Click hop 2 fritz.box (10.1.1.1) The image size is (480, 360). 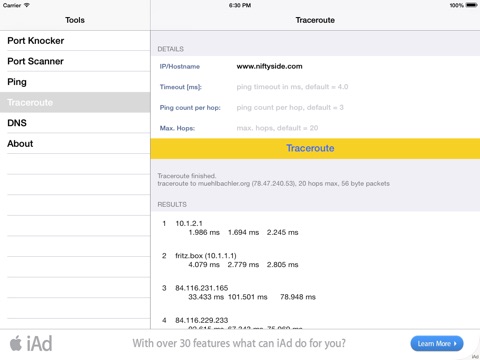coord(206,256)
